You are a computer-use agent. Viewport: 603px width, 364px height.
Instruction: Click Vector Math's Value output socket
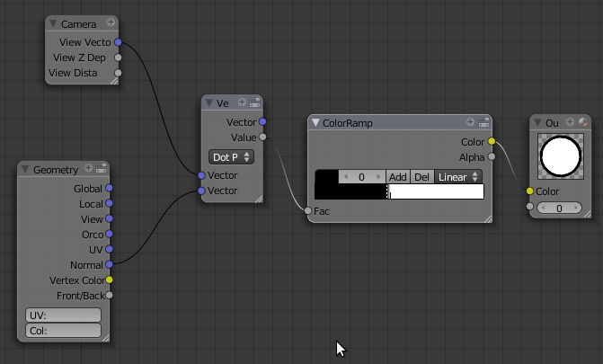tap(262, 137)
